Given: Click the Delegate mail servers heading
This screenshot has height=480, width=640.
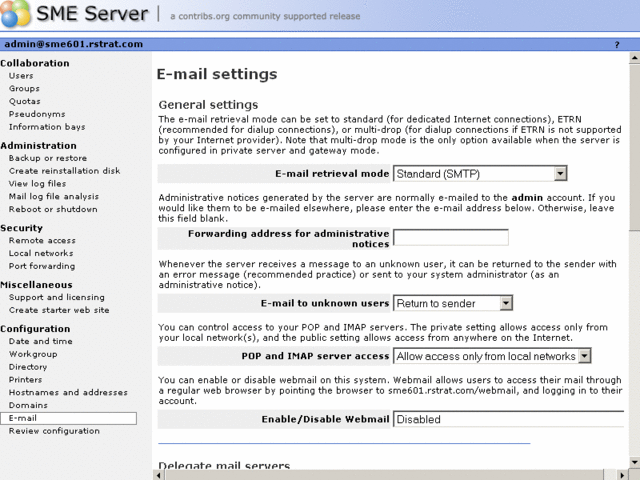Looking at the screenshot, I should pyautogui.click(x=224, y=465).
